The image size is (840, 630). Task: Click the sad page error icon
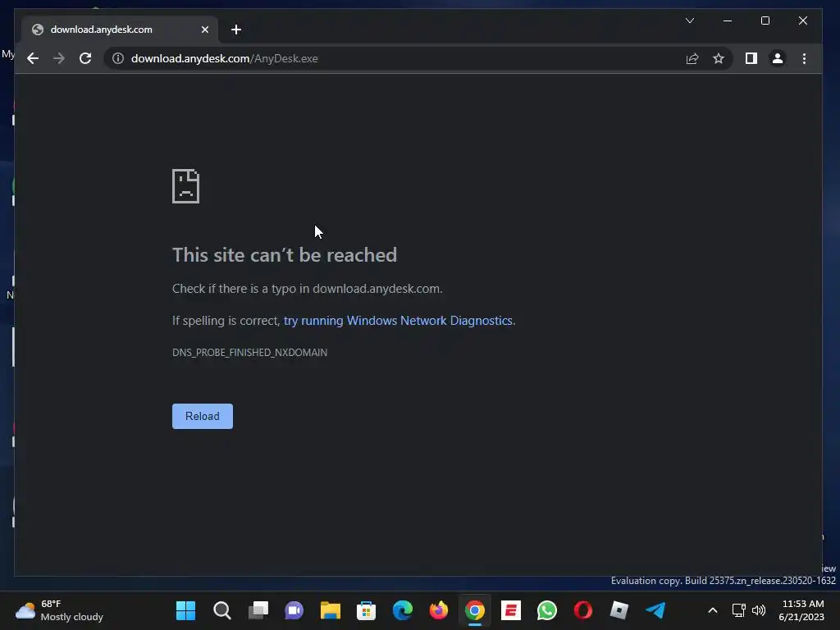[x=186, y=186]
